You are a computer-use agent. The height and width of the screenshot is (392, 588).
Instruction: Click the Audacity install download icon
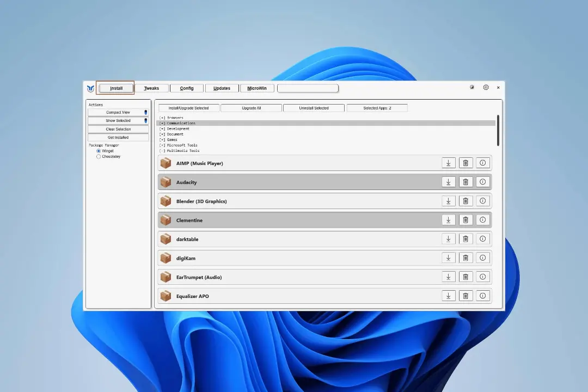click(x=448, y=182)
